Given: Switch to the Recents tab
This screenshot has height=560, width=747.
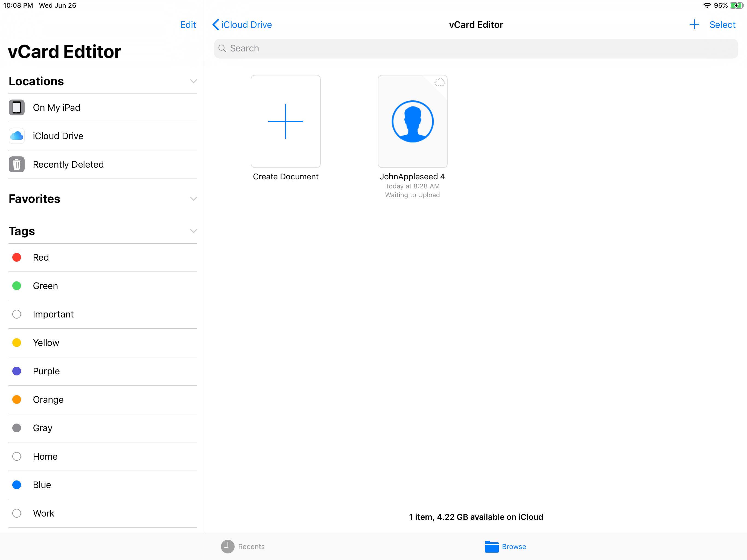Looking at the screenshot, I should pyautogui.click(x=243, y=547).
